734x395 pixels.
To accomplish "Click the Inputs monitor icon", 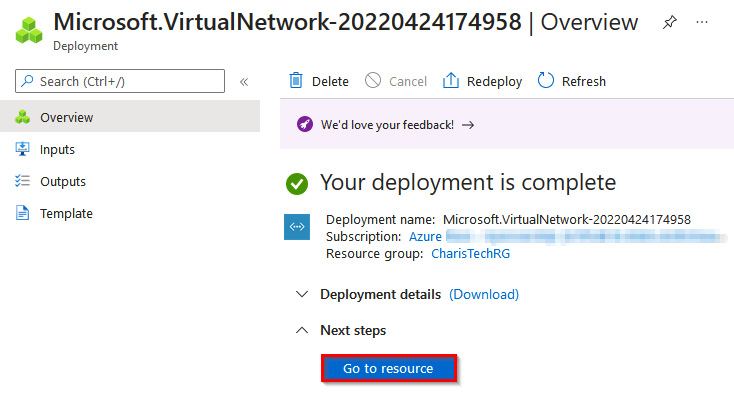I will tap(22, 149).
